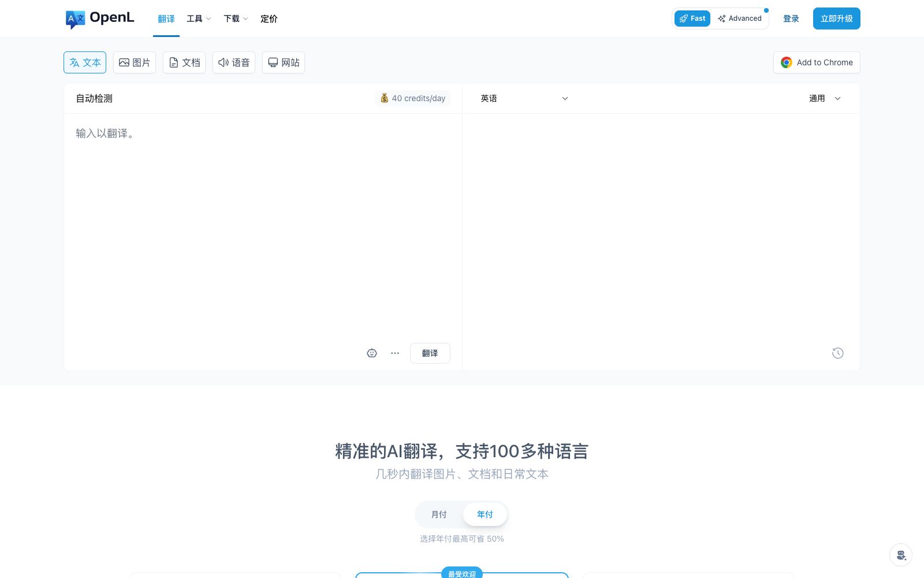The image size is (924, 578).
Task: Open the 翻译 navigation tab
Action: 166,18
